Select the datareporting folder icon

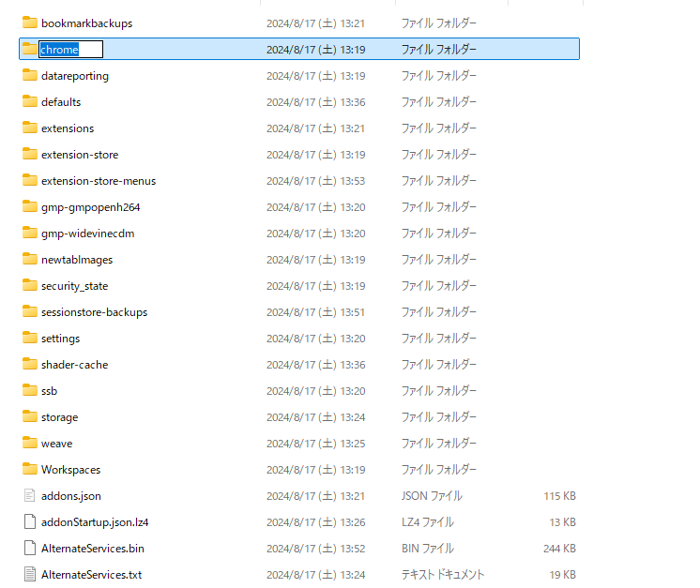(x=30, y=75)
